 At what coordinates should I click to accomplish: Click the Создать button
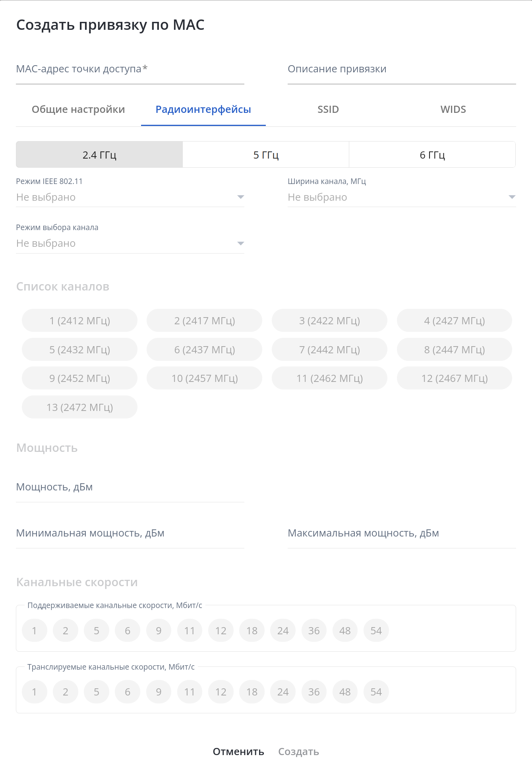(298, 752)
